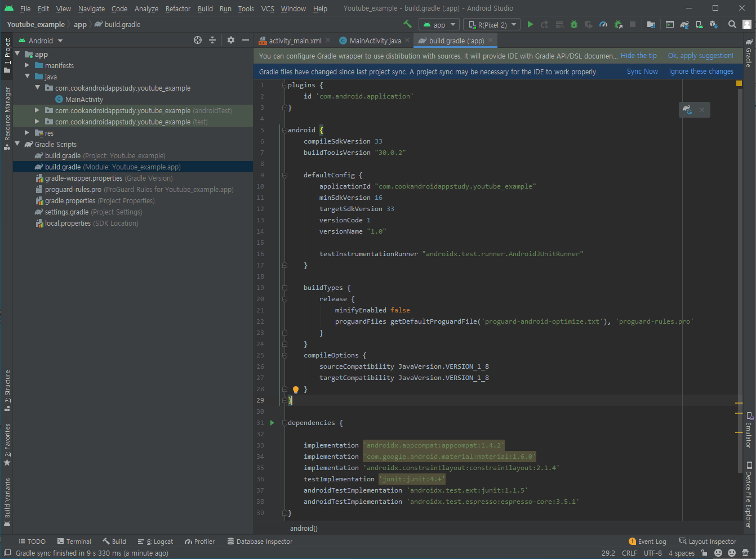
Task: Click the Make Project hammer icon
Action: tap(407, 24)
